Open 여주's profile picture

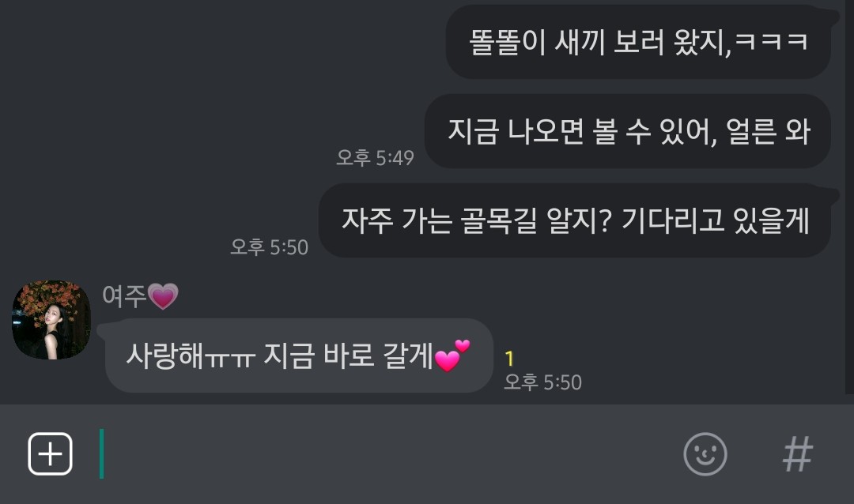tap(51, 319)
